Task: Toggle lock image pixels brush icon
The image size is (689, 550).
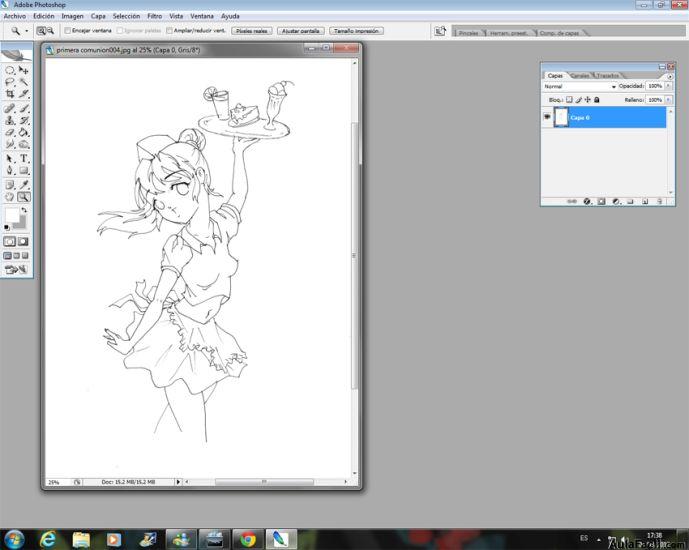Action: click(x=579, y=100)
